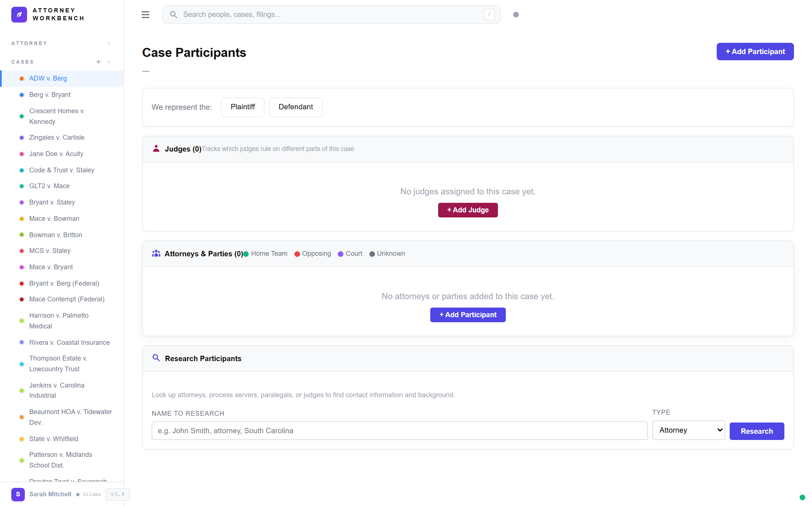Screen dimensions: 812x507
Task: Add a new case with the plus icon
Action: tap(98, 62)
